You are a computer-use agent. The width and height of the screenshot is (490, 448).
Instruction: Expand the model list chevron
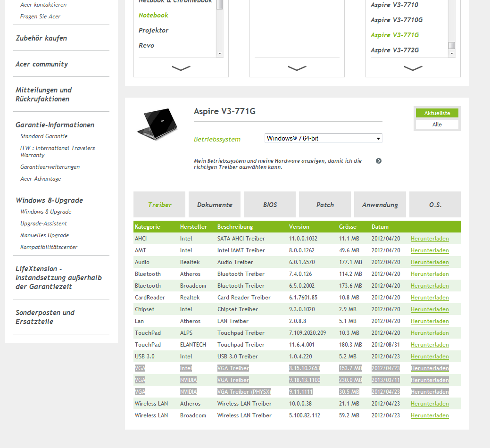pos(413,68)
